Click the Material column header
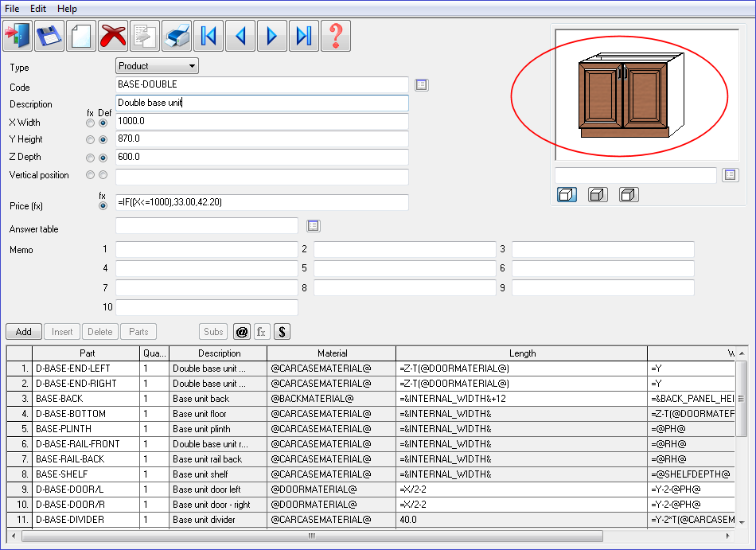 tap(332, 353)
